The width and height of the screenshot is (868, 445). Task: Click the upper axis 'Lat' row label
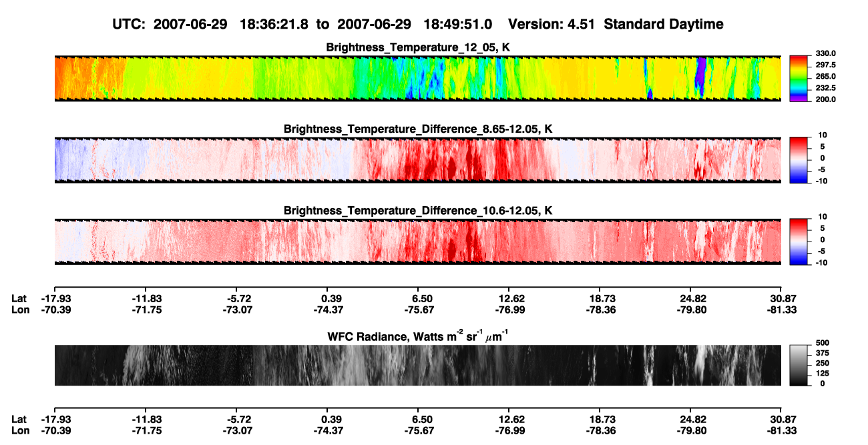click(19, 298)
